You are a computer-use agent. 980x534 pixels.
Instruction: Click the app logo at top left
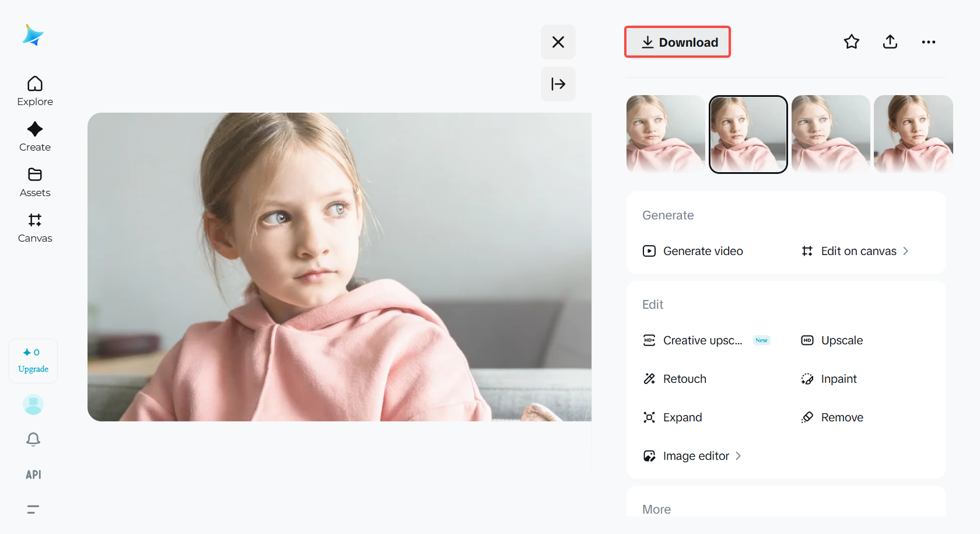tap(33, 35)
